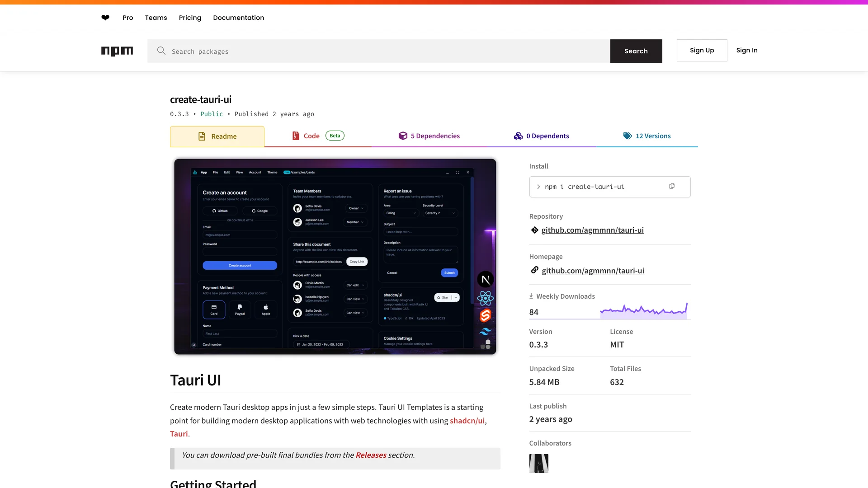
Task: Click the chain-link icon beside homepage URL
Action: tap(534, 270)
